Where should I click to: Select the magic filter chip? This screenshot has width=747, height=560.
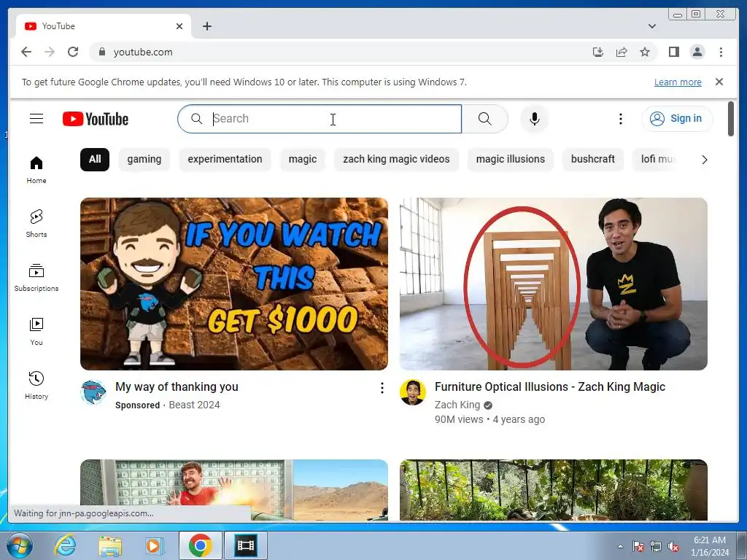coord(303,159)
